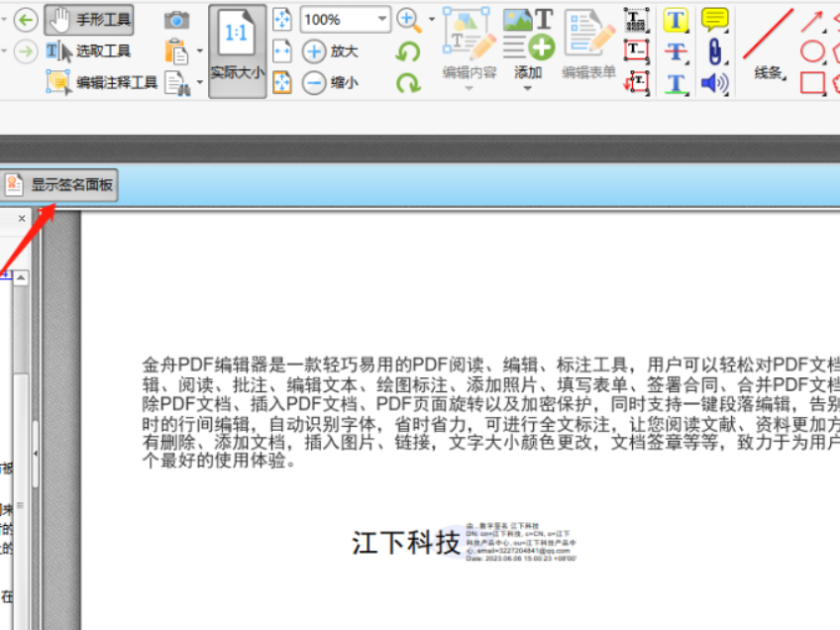The width and height of the screenshot is (840, 630).
Task: Collapse the side panel splitter handle
Action: (36, 454)
